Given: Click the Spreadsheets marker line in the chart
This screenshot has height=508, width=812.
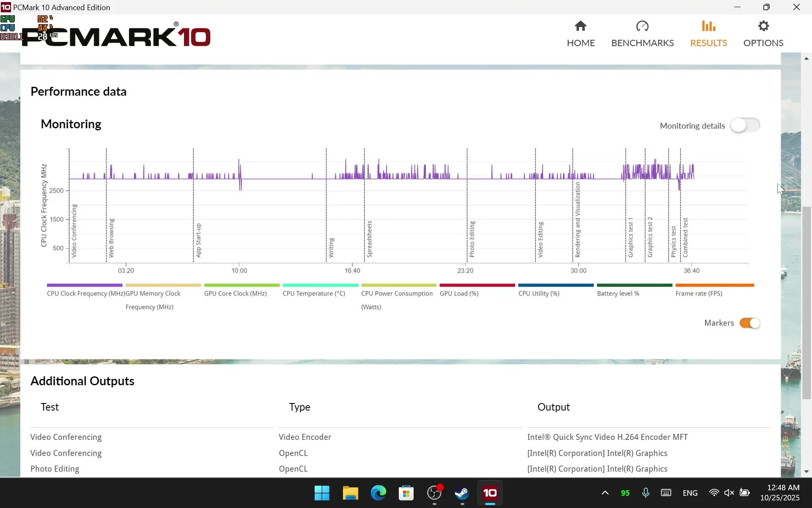Looking at the screenshot, I should click(365, 212).
